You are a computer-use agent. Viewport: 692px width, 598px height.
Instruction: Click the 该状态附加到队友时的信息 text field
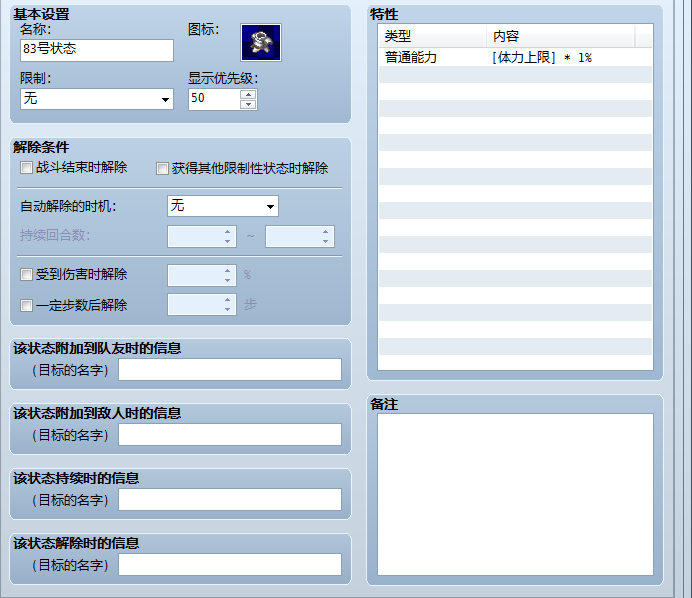click(x=230, y=369)
